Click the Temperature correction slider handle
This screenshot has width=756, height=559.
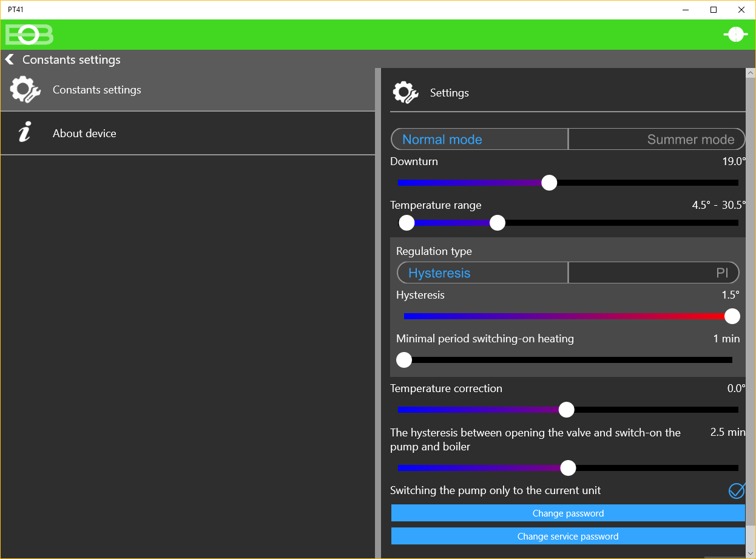(566, 410)
